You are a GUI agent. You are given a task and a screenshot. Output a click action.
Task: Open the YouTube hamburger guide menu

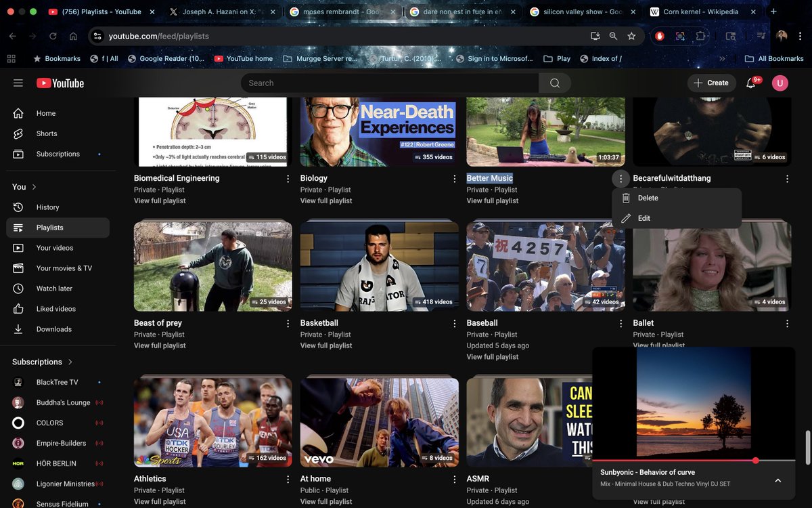(x=18, y=83)
